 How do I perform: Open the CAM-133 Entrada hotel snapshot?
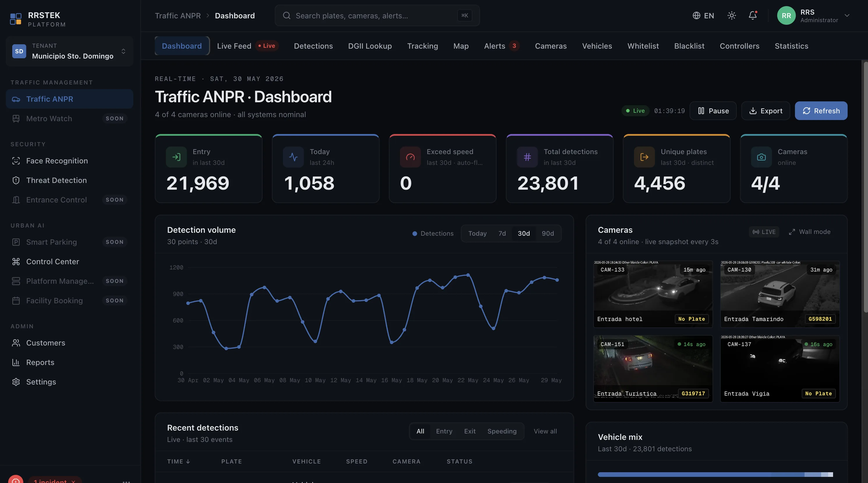[653, 294]
